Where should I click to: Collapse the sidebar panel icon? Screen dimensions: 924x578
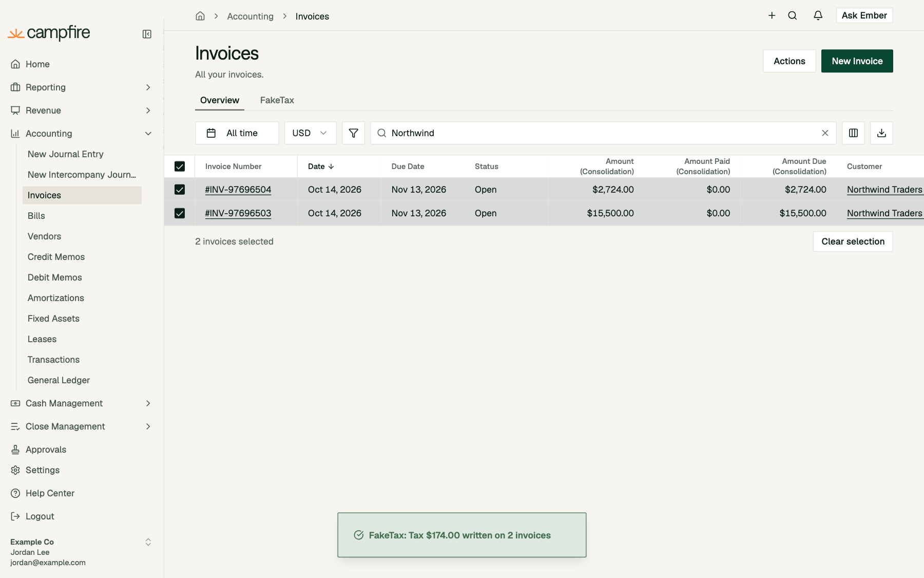click(147, 34)
